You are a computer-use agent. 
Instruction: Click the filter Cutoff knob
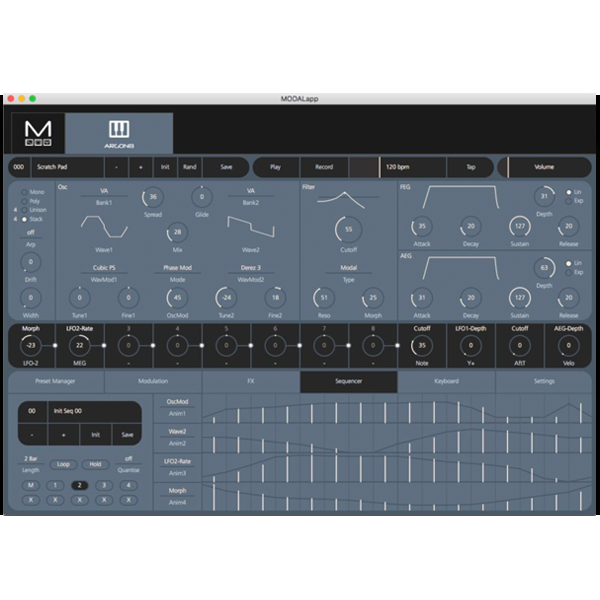(x=347, y=229)
